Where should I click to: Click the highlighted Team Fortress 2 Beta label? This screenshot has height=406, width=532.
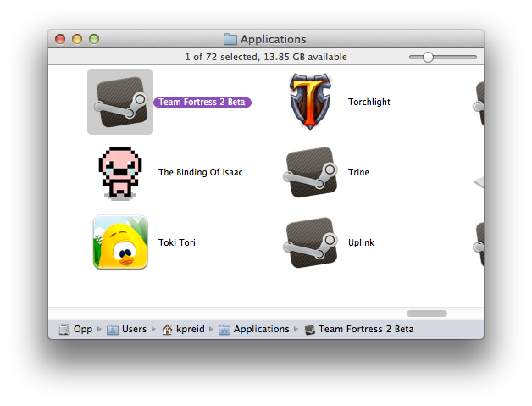tap(202, 102)
